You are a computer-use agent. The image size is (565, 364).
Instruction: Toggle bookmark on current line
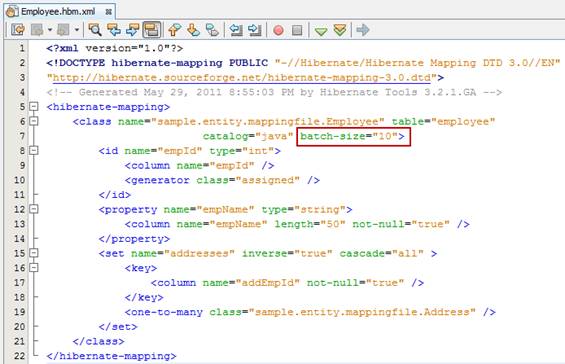(x=212, y=30)
